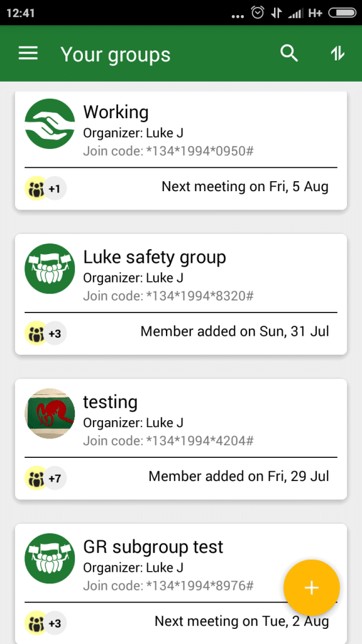The height and width of the screenshot is (644, 362).
Task: View members icon on Working card
Action: pyautogui.click(x=36, y=189)
